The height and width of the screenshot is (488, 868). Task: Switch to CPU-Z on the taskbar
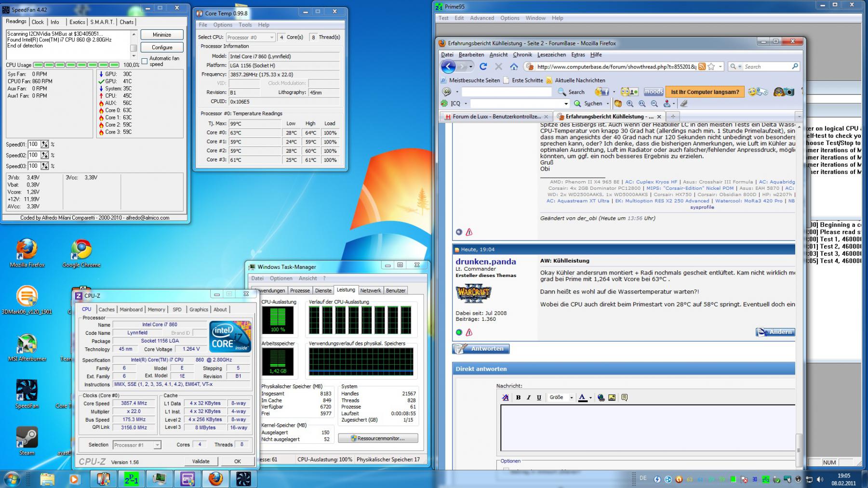(x=187, y=479)
